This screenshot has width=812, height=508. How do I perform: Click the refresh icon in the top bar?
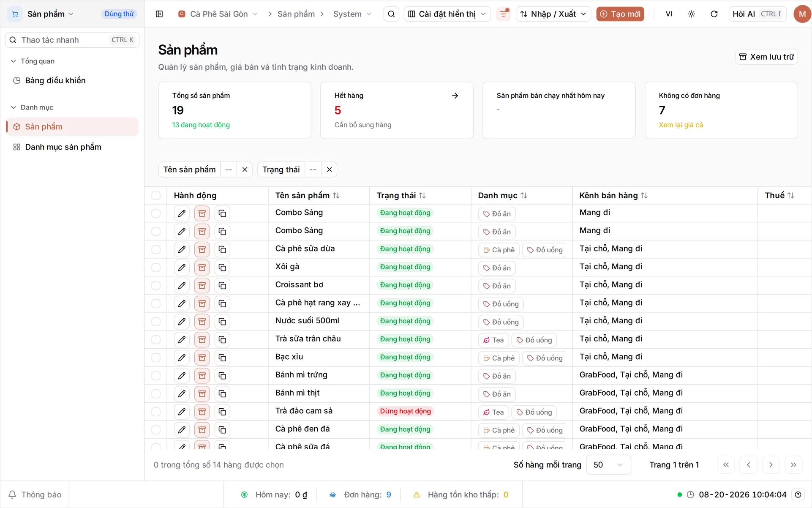coord(714,14)
